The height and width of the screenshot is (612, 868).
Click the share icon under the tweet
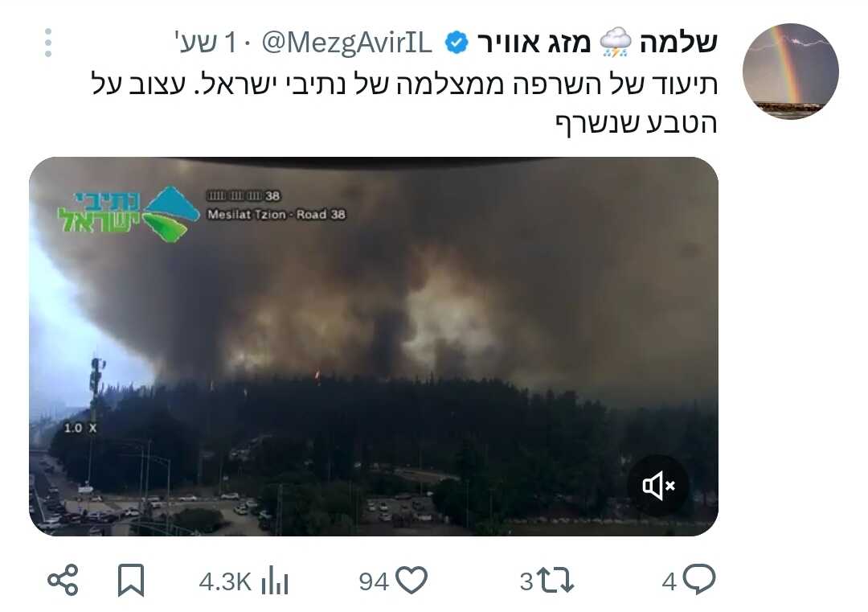(x=63, y=581)
